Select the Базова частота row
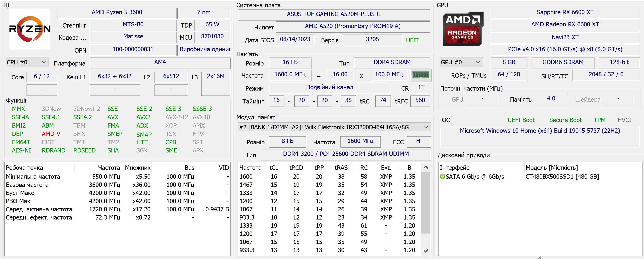The height and width of the screenshot is (259, 644). 117,185
